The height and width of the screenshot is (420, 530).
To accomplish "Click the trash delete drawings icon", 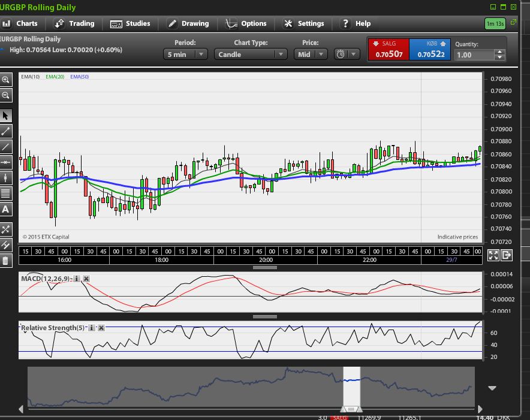I will coord(6,261).
